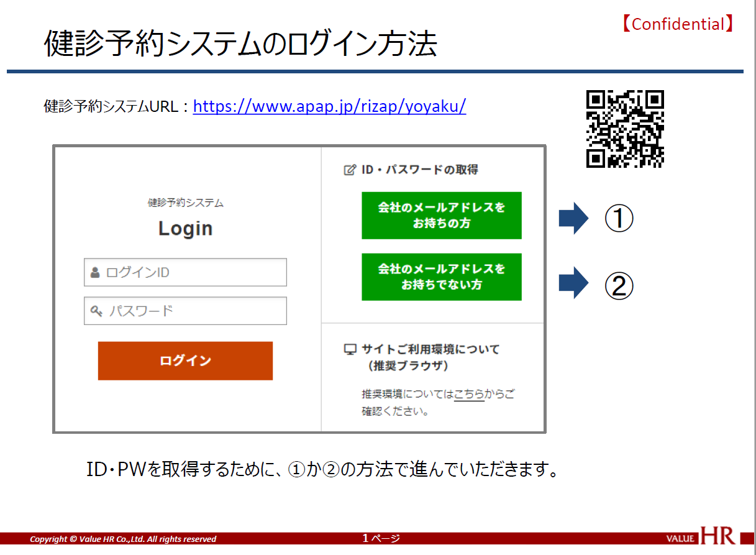756x555 pixels.
Task: Click the green 会社のメールアドレスをお持ちの方 button
Action: (x=441, y=216)
